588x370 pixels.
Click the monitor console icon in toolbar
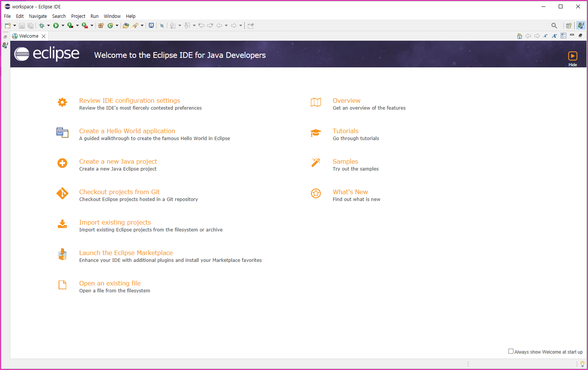click(151, 26)
